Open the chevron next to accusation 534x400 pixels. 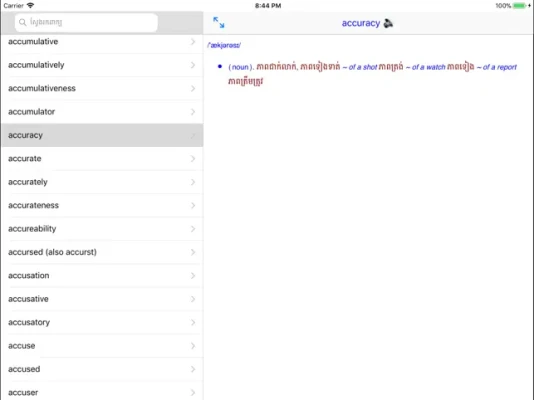(193, 275)
